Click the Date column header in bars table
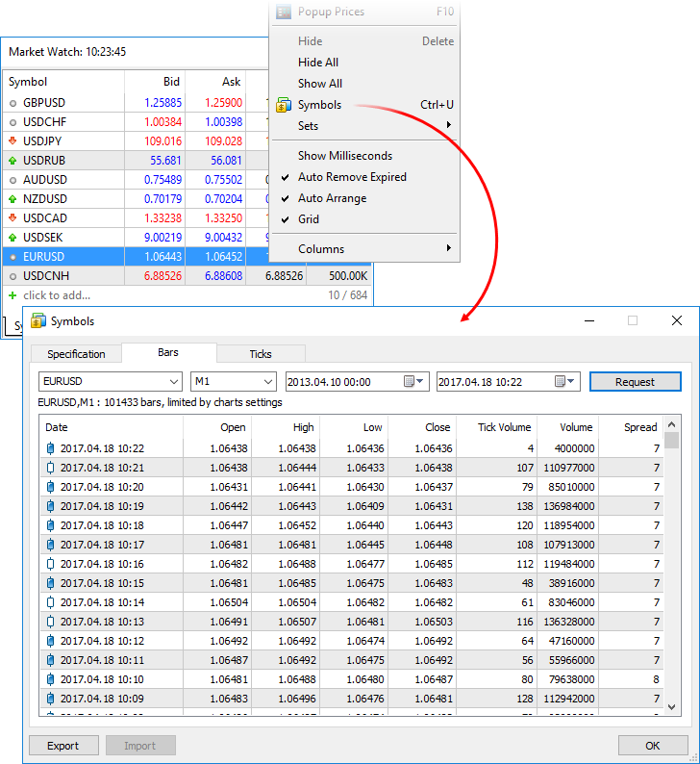This screenshot has height=764, width=700. (112, 427)
